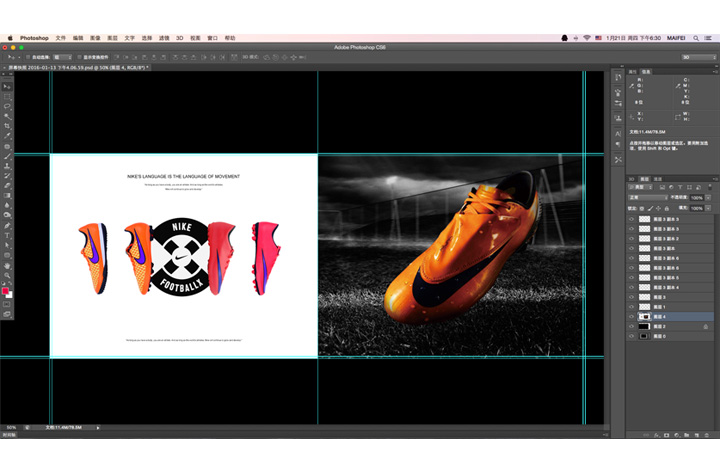Viewport: 720px width, 471px height.
Task: Open Spotlight search in menu bar
Action: click(696, 38)
